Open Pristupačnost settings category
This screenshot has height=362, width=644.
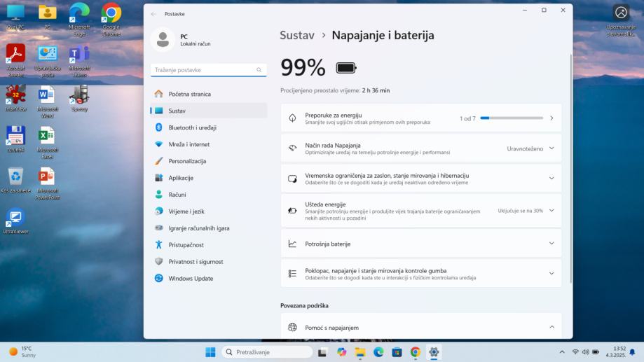click(209, 245)
